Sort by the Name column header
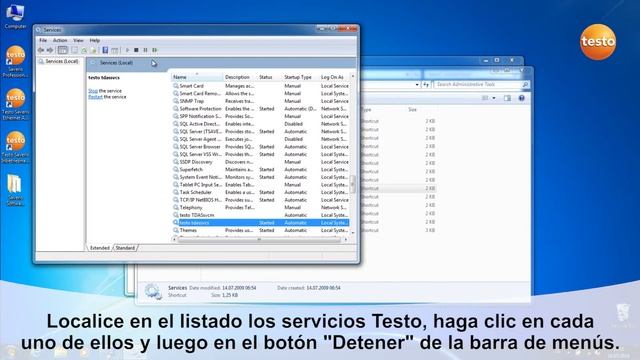640x360 pixels. click(197, 77)
